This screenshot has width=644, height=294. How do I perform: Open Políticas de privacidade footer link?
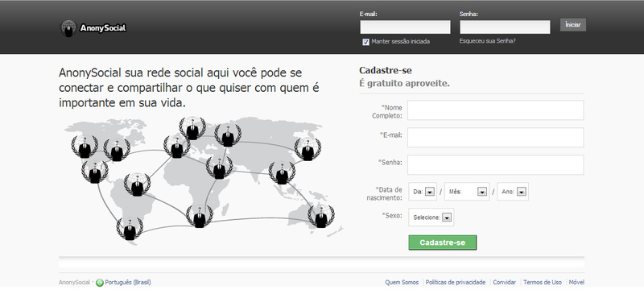pos(456,283)
